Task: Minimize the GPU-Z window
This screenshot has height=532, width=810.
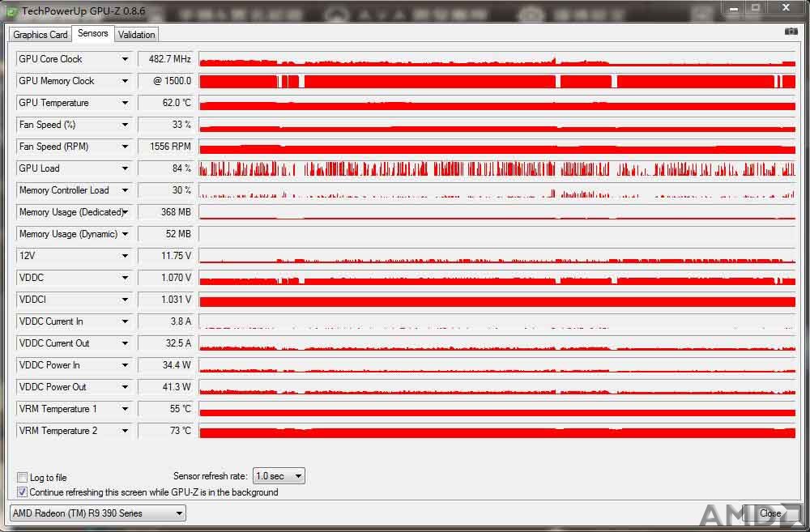Action: coord(734,8)
